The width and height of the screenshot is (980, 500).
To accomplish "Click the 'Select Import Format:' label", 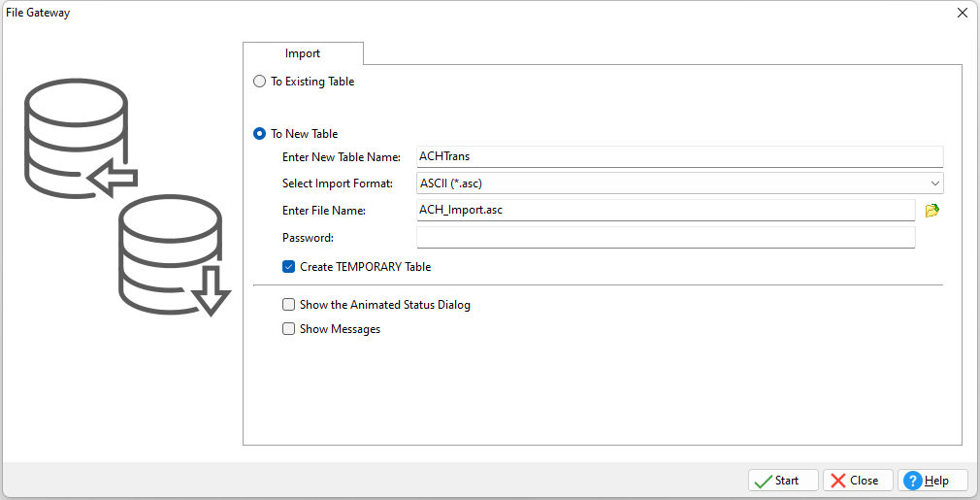I will tap(338, 183).
